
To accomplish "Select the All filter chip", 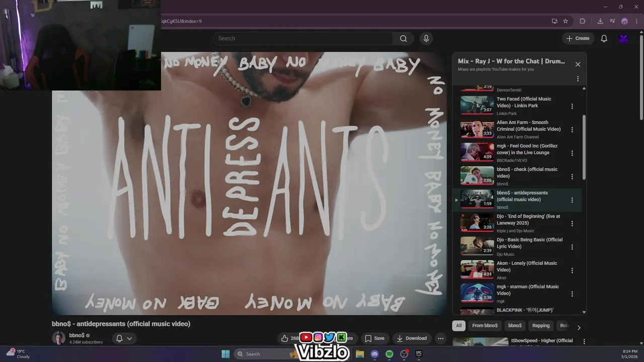I will [459, 326].
